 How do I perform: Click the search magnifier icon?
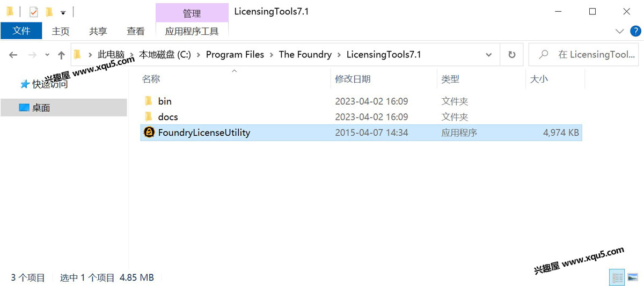coord(544,54)
